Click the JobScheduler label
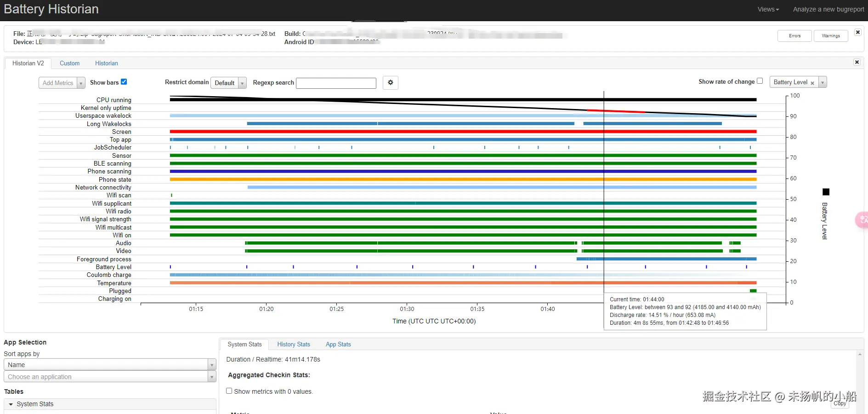The width and height of the screenshot is (868, 414). 113,147
